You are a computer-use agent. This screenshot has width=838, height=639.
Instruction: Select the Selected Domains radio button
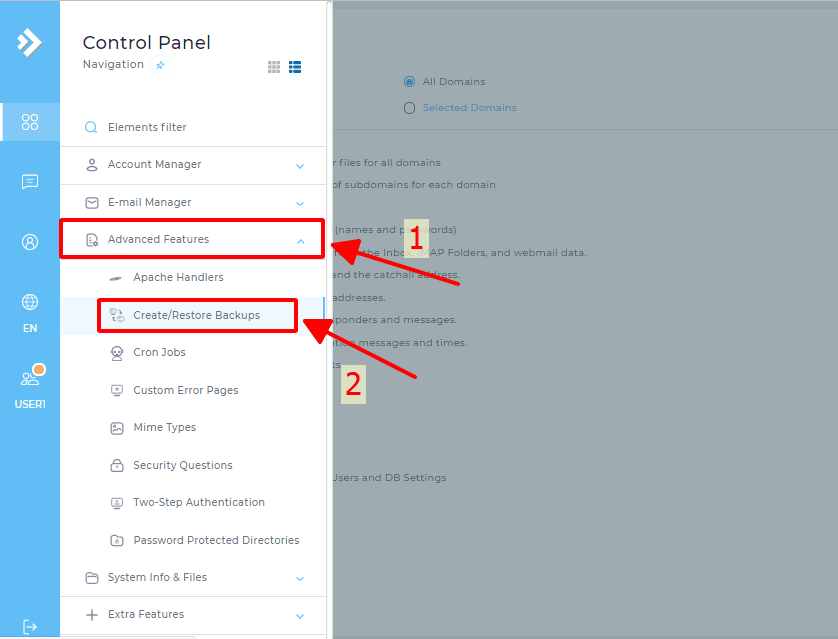coord(409,108)
